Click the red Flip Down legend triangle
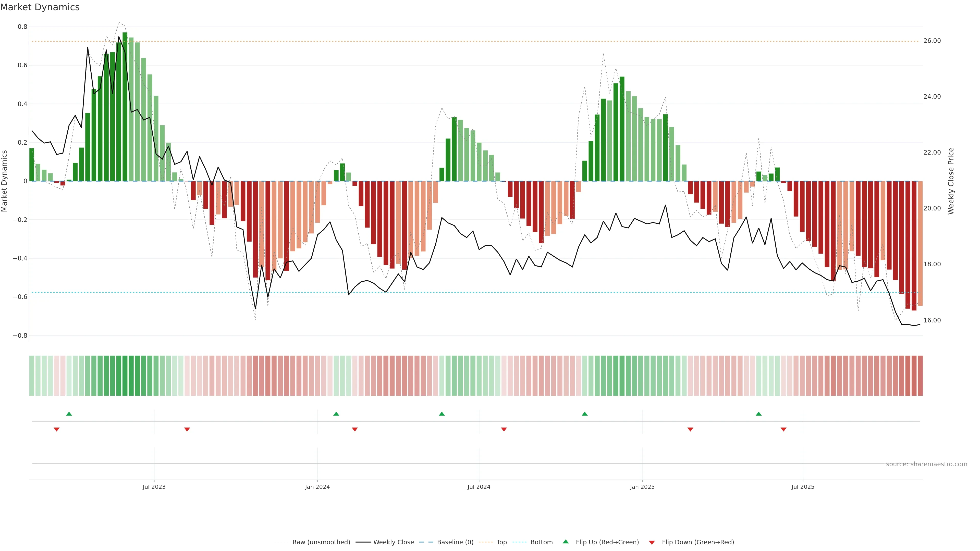 pos(652,542)
